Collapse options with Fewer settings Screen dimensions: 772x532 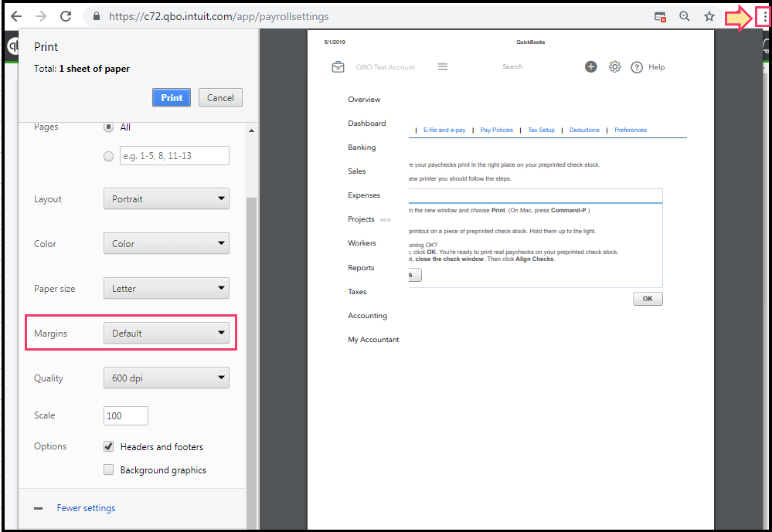[86, 508]
